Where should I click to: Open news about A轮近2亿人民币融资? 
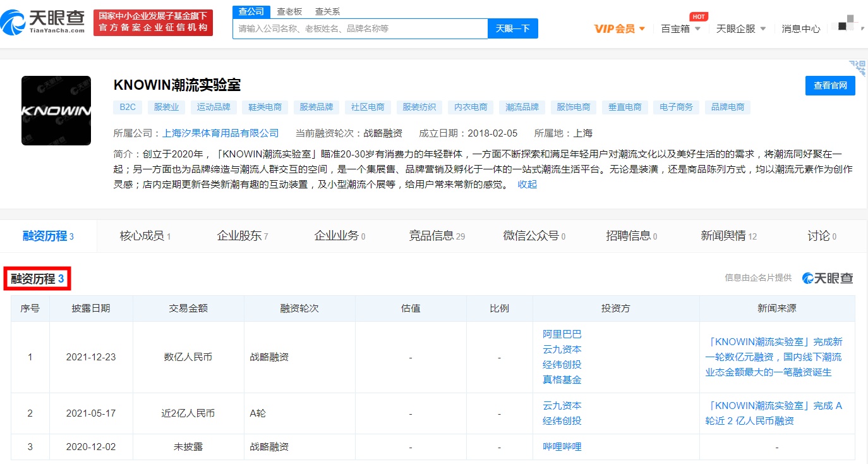coord(774,413)
